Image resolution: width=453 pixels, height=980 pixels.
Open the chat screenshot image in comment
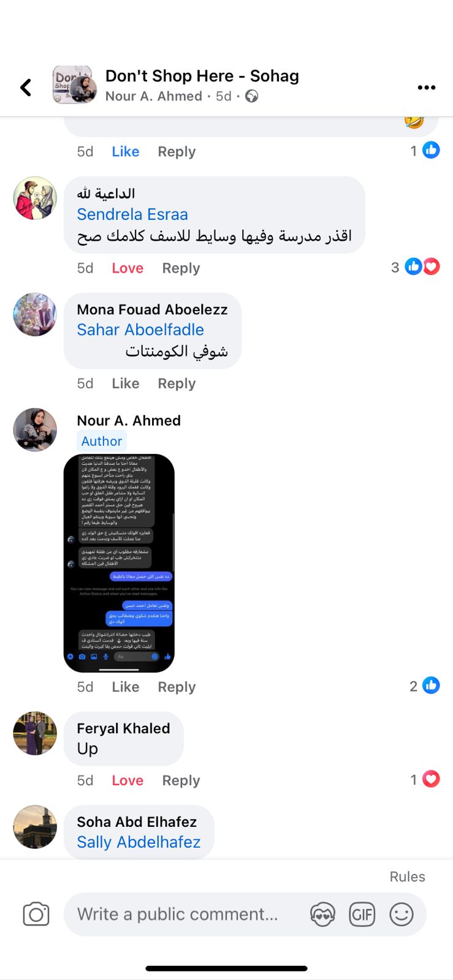[119, 563]
